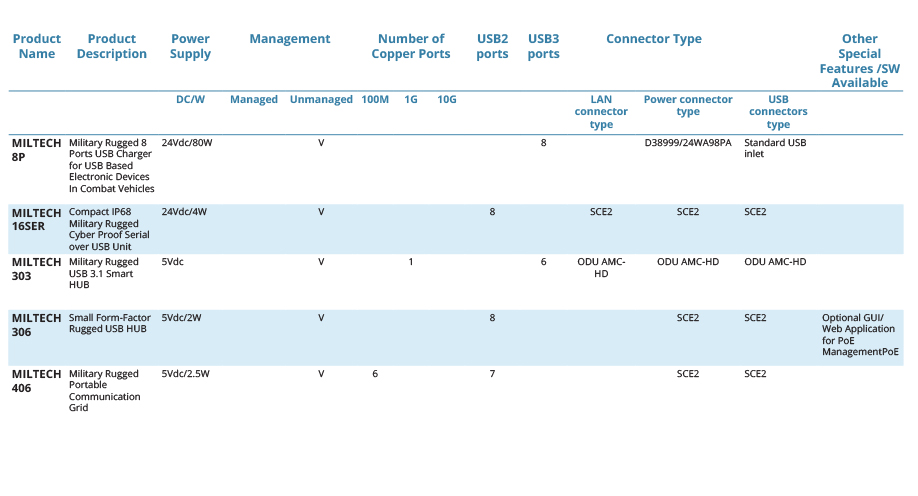Click USB2 ports value 7 for MILTECH 406
The width and height of the screenshot is (918, 496).
pos(492,374)
